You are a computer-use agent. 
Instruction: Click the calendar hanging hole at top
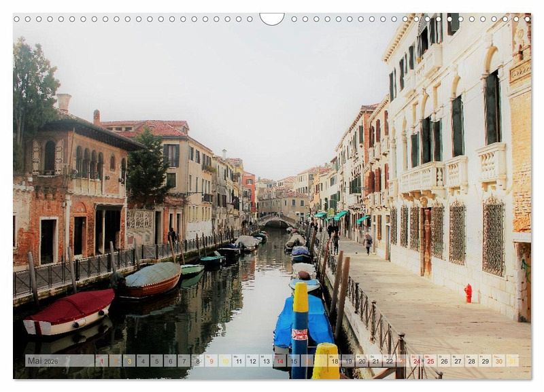272,18
